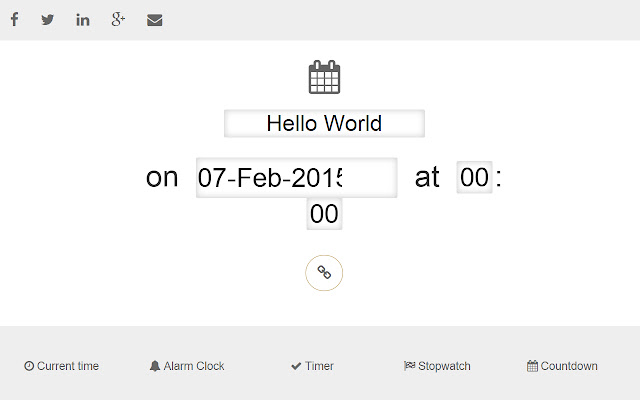Switch to the Alarm Clock tab
640x400 pixels.
(x=194, y=366)
